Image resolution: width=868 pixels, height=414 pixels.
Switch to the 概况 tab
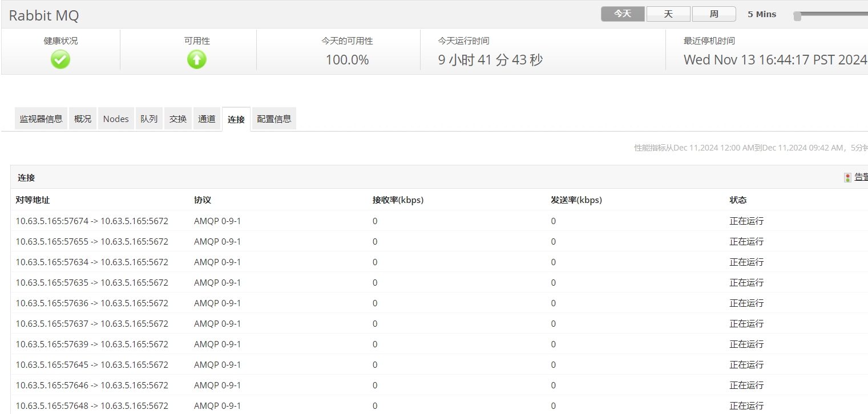(x=83, y=119)
